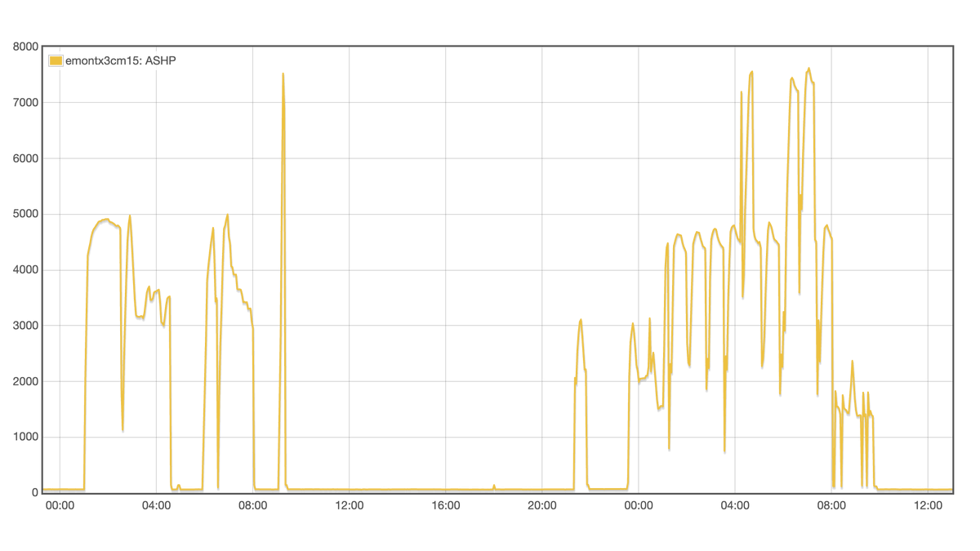Click the 8000 value on the y-axis
Viewport: 980px width, 551px height.
[24, 46]
